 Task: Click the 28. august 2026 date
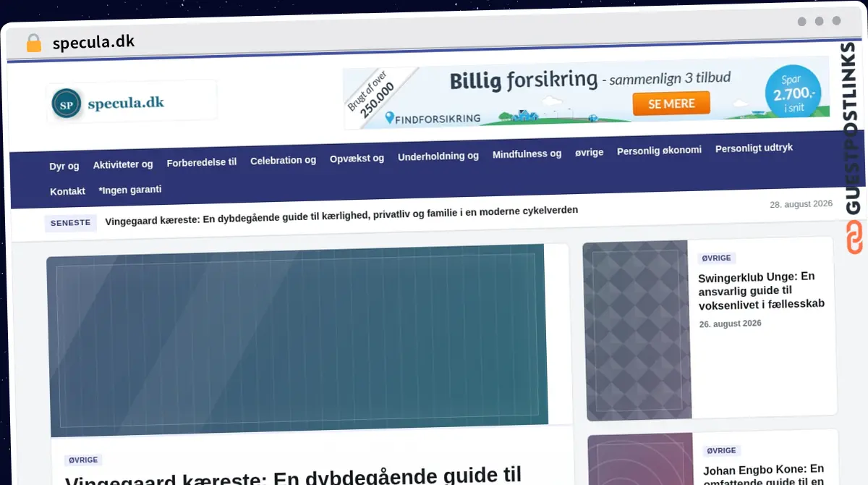tap(801, 204)
